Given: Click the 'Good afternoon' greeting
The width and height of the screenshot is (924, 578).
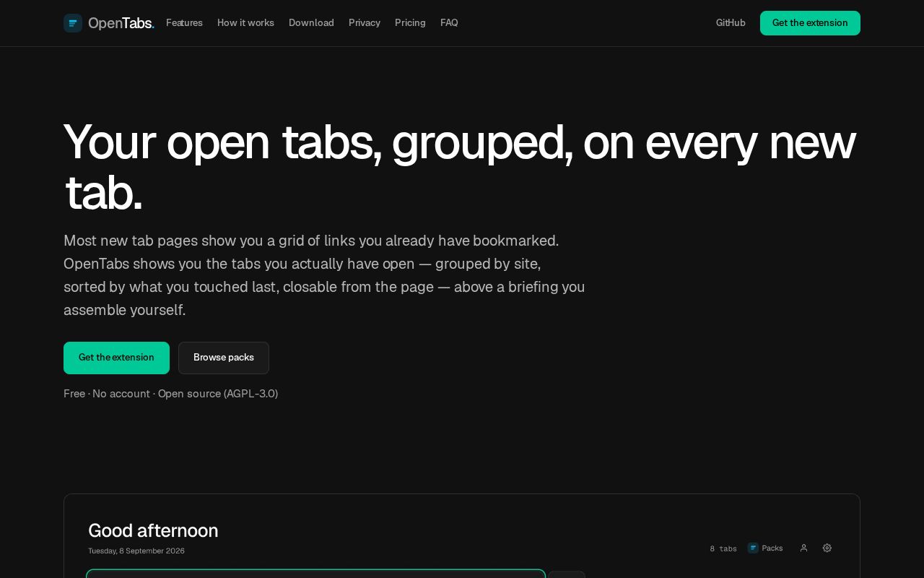Looking at the screenshot, I should (153, 530).
